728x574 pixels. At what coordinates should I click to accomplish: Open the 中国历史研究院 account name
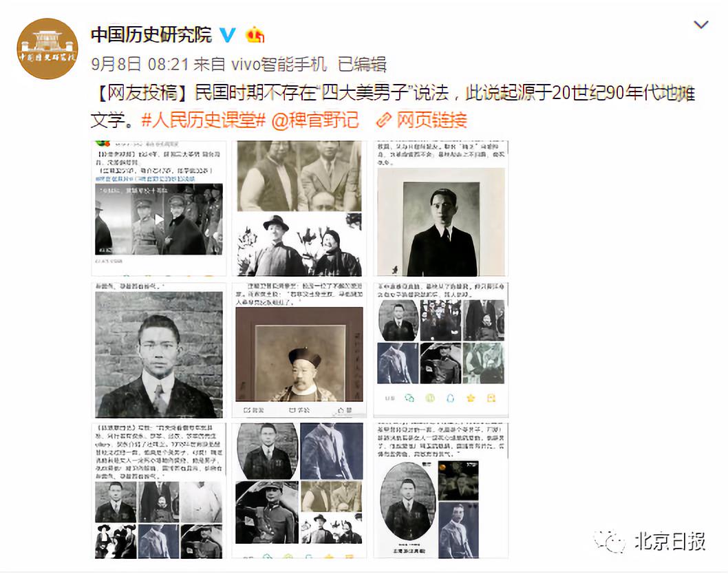point(151,35)
